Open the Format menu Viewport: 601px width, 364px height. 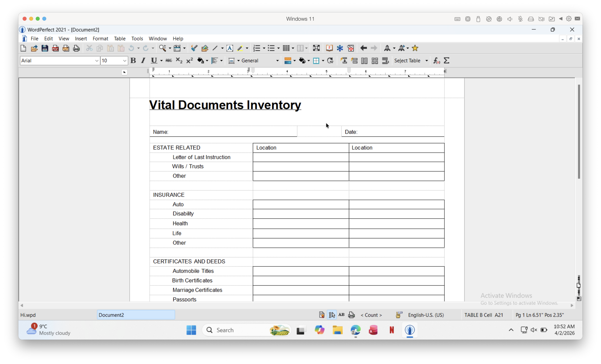[100, 38]
